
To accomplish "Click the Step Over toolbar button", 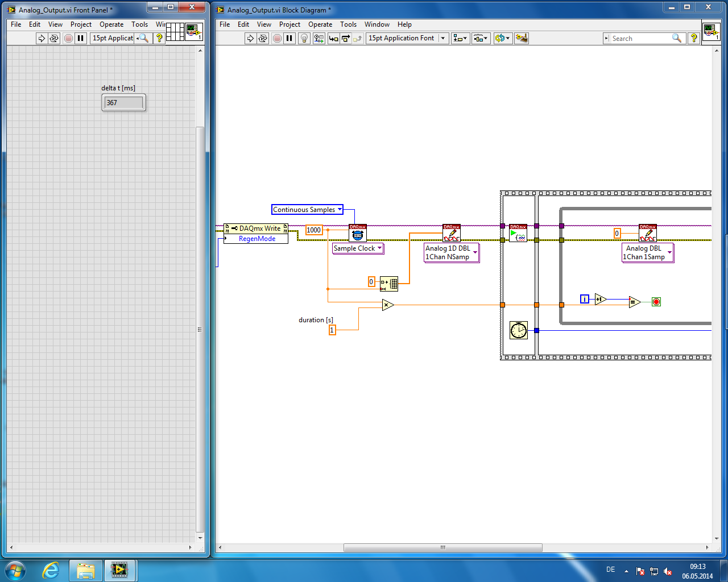I will (x=346, y=38).
